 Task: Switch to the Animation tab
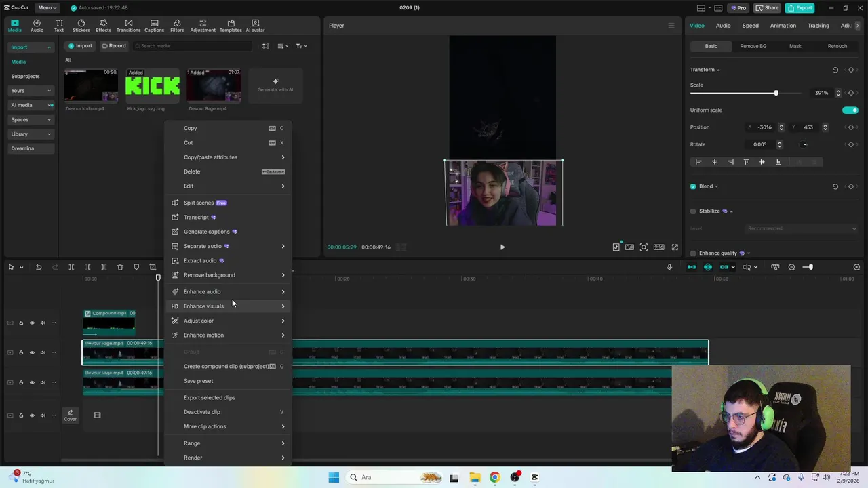tap(783, 26)
